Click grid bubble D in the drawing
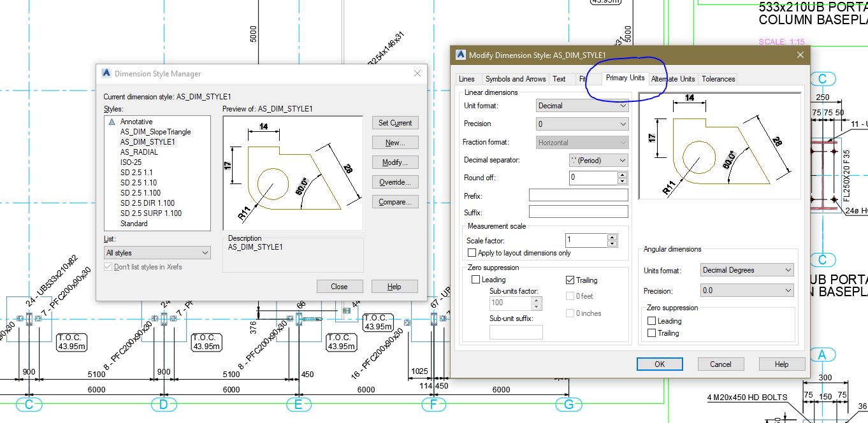Image resolution: width=868 pixels, height=423 pixels. click(x=164, y=405)
